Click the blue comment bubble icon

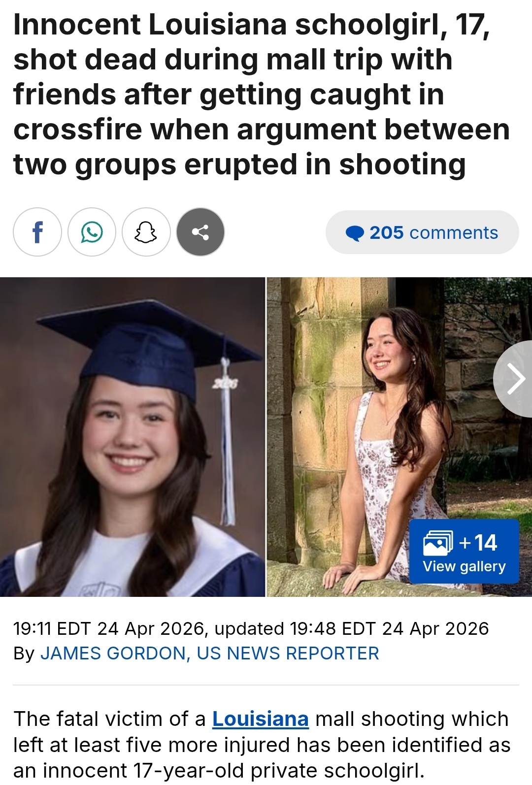pos(355,233)
